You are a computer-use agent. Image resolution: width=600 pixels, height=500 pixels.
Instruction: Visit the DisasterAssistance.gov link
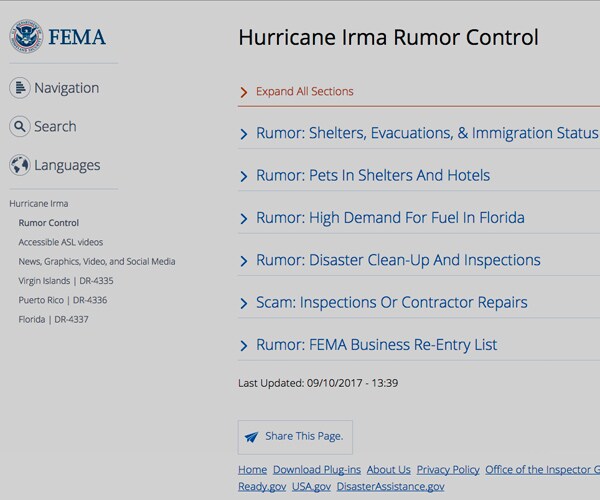390,486
